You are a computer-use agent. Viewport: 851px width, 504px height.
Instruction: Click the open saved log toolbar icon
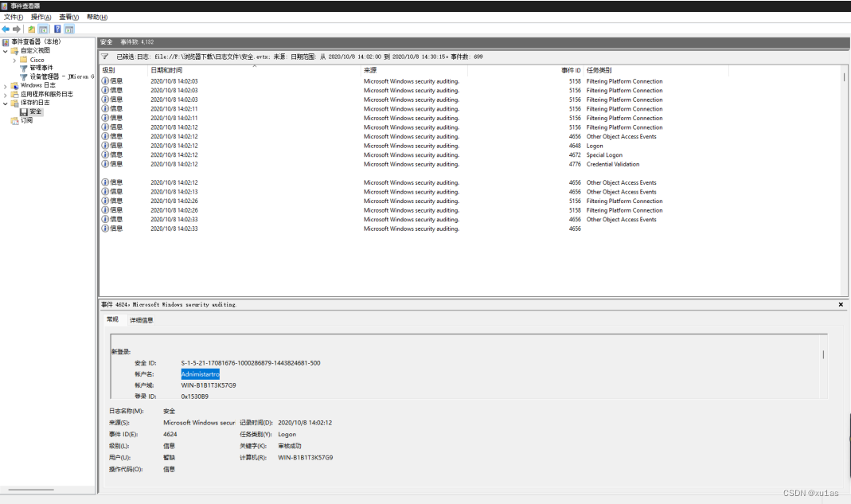[x=31, y=29]
